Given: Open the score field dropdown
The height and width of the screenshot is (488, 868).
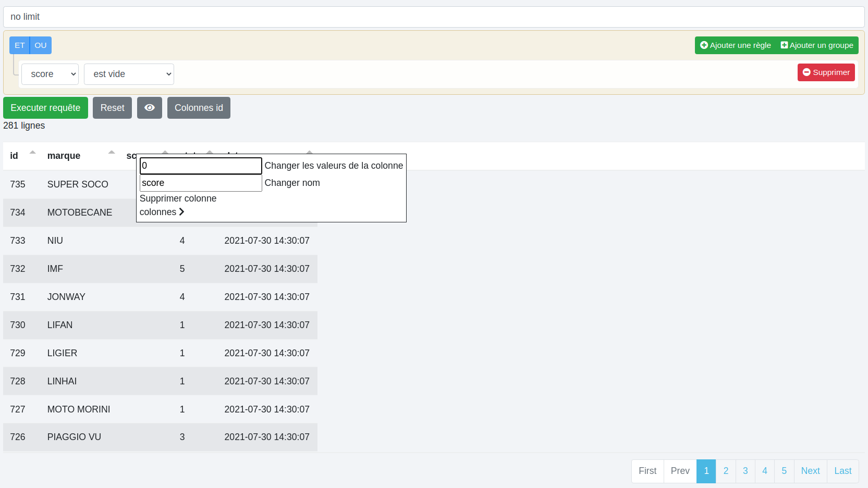Looking at the screenshot, I should pyautogui.click(x=50, y=74).
